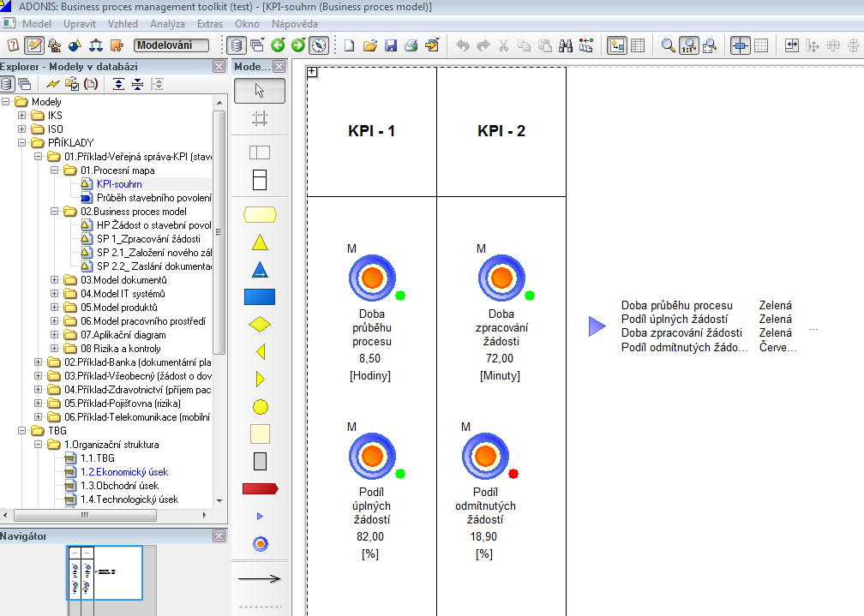The image size is (864, 616).
Task: Toggle the Modeling component pencil button
Action: [34, 45]
